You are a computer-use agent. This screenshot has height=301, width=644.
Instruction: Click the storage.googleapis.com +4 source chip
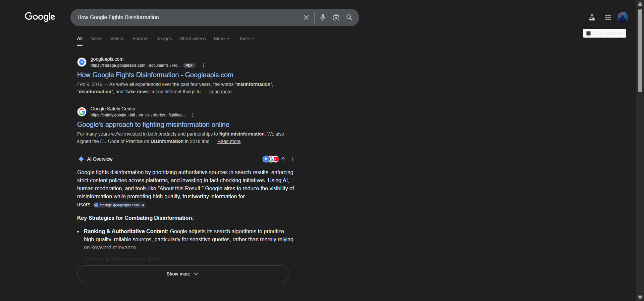119,205
